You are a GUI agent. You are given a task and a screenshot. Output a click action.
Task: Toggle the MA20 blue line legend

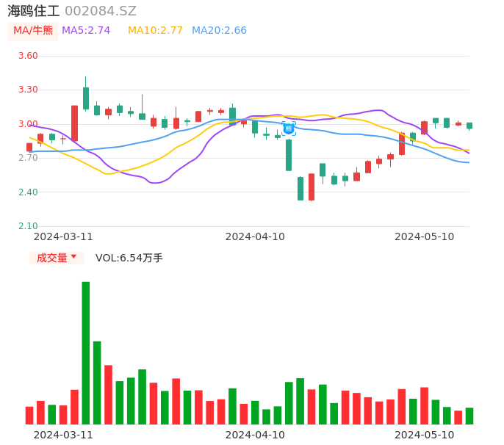pyautogui.click(x=219, y=30)
